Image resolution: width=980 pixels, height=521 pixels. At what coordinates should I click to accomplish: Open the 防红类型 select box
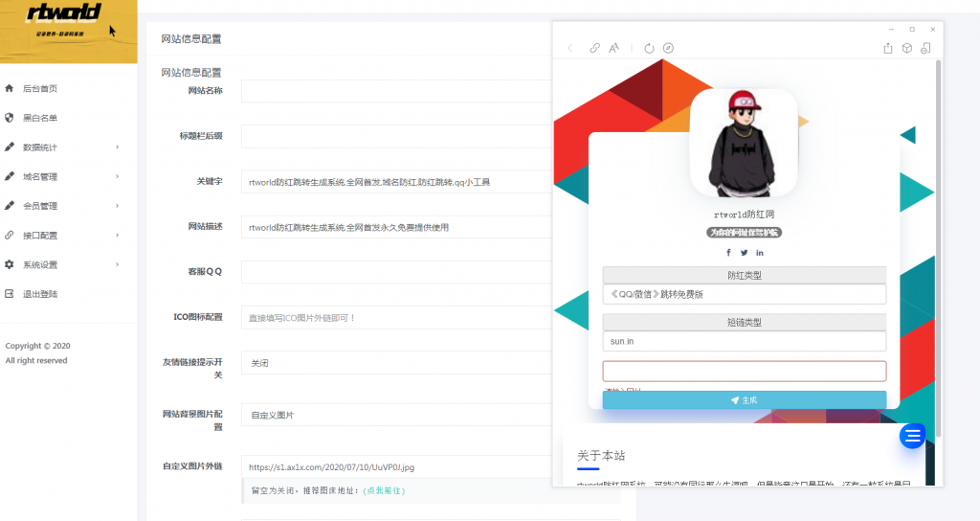[744, 294]
